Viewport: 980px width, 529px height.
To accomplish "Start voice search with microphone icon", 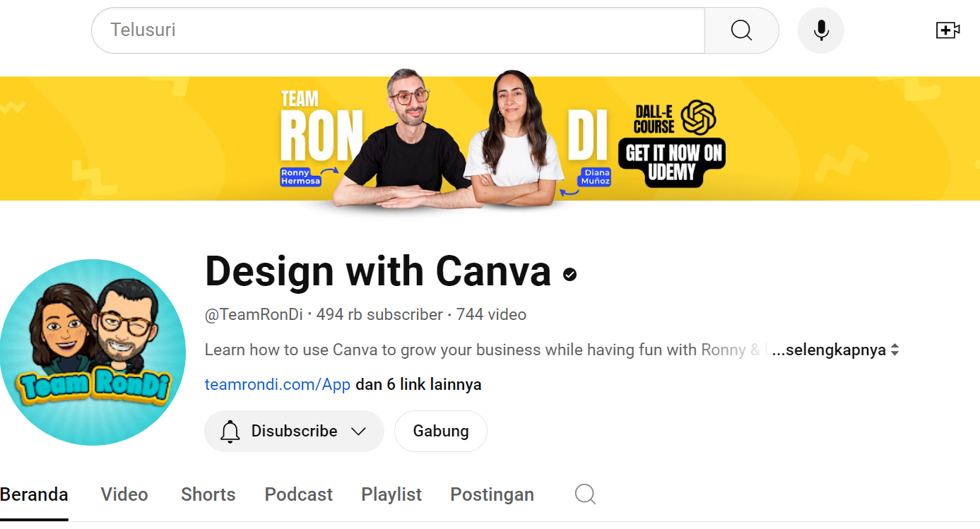I will [821, 30].
